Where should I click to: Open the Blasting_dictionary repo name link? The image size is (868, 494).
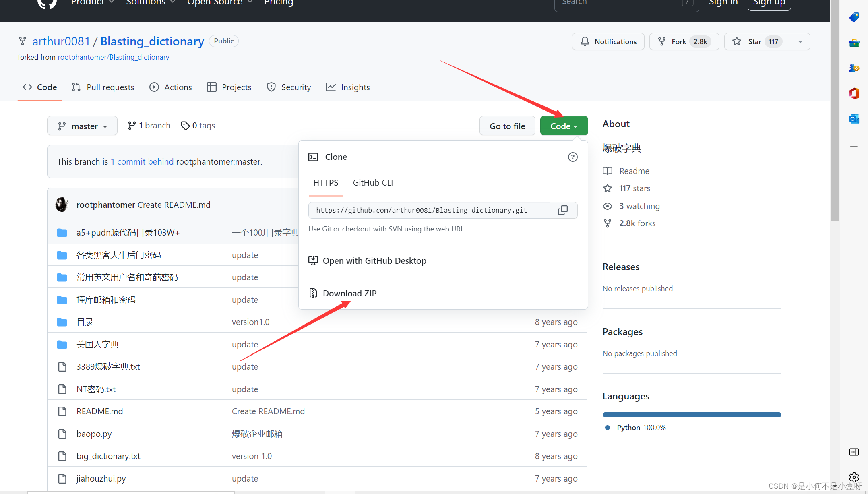(152, 41)
